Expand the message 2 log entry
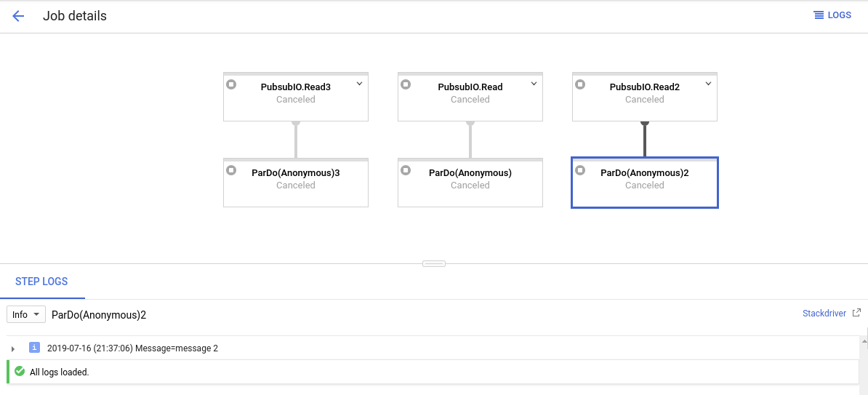 [x=13, y=349]
